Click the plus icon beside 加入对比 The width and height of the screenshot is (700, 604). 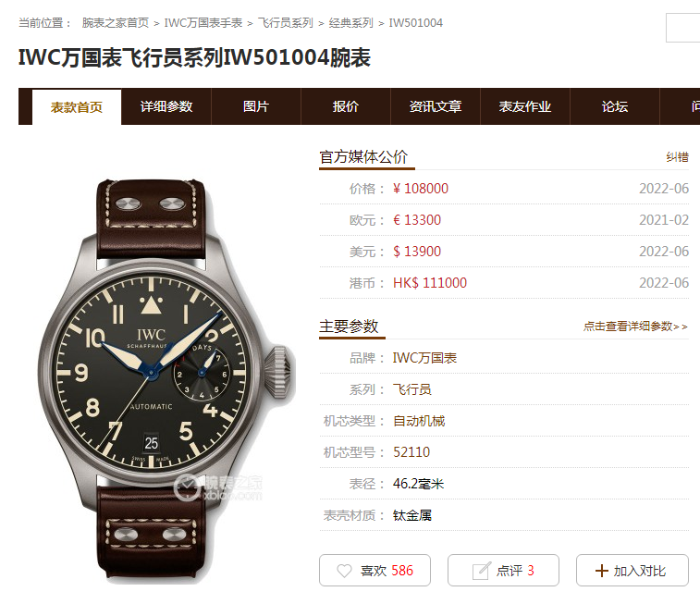coord(601,571)
